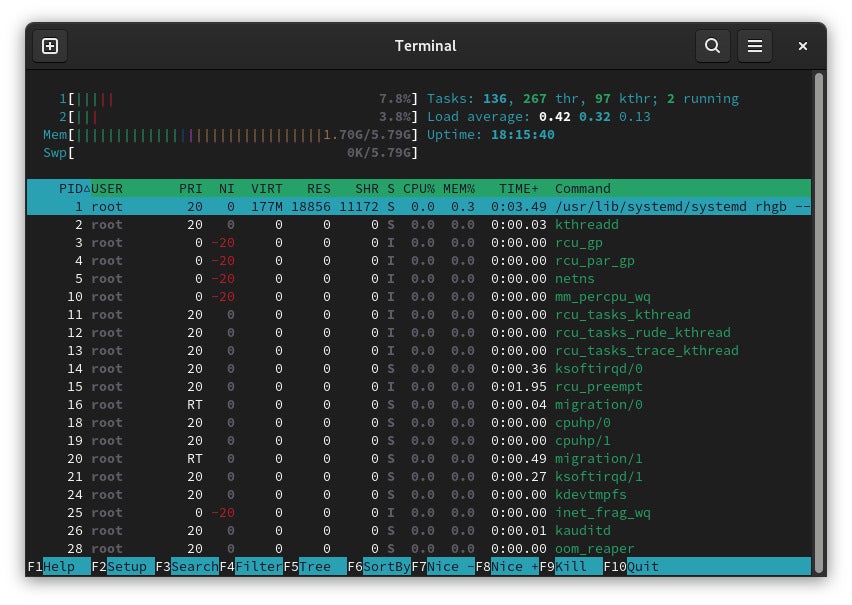Select the migration/1 process row
The width and height of the screenshot is (852, 605).
pyautogui.click(x=419, y=458)
